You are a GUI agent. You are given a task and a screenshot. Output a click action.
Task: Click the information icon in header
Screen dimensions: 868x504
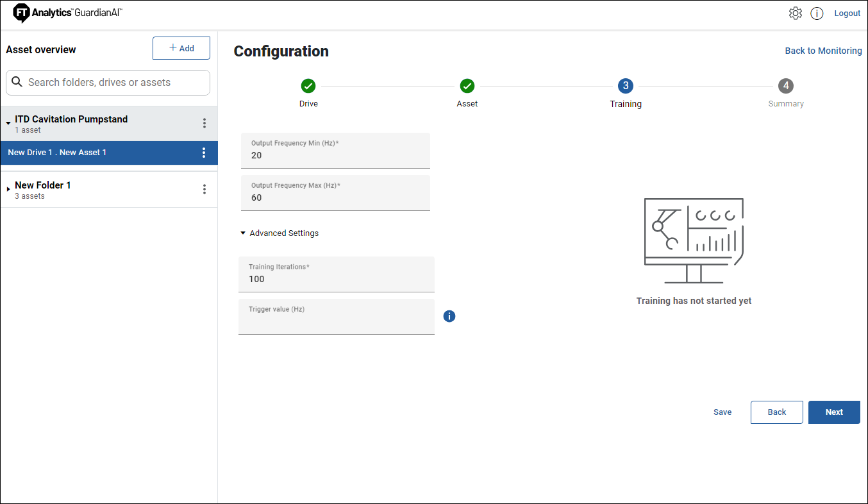coord(817,13)
